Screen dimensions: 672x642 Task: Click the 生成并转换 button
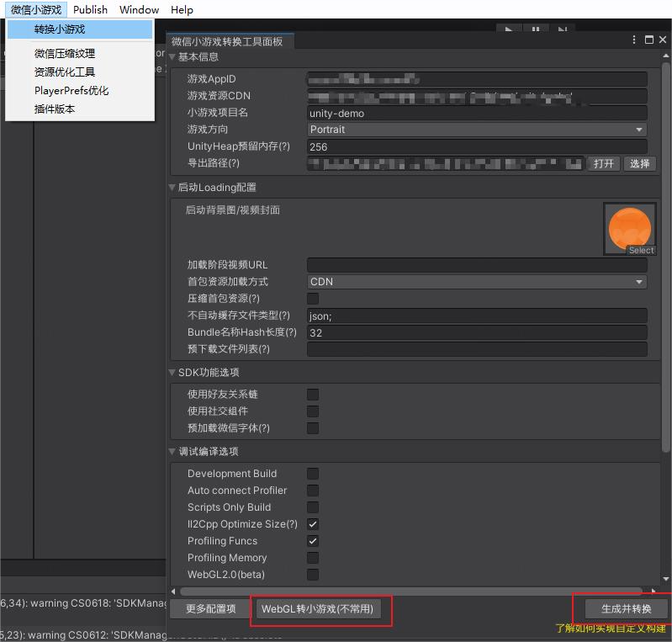coord(626,608)
